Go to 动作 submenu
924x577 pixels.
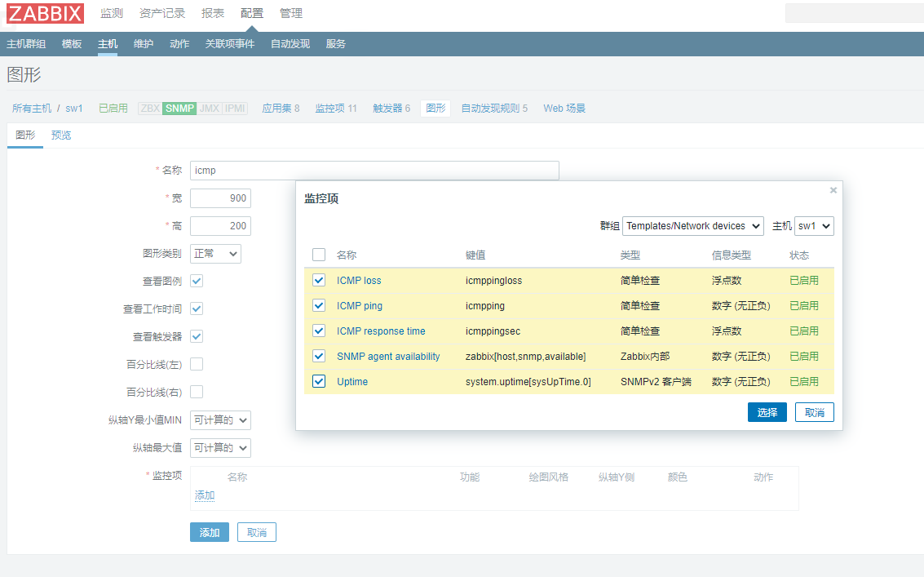pyautogui.click(x=179, y=43)
